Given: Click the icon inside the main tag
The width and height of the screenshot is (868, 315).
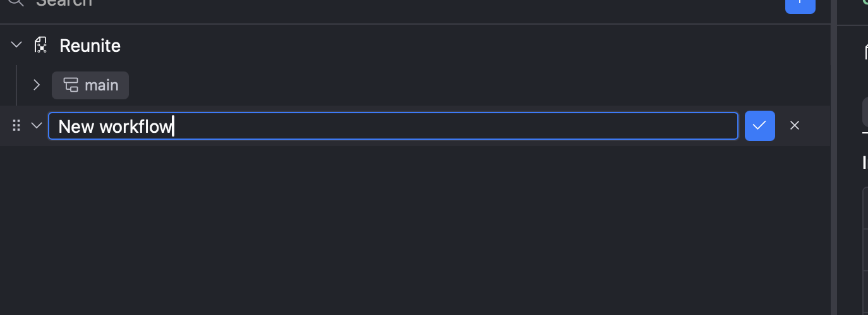Looking at the screenshot, I should coord(71,85).
